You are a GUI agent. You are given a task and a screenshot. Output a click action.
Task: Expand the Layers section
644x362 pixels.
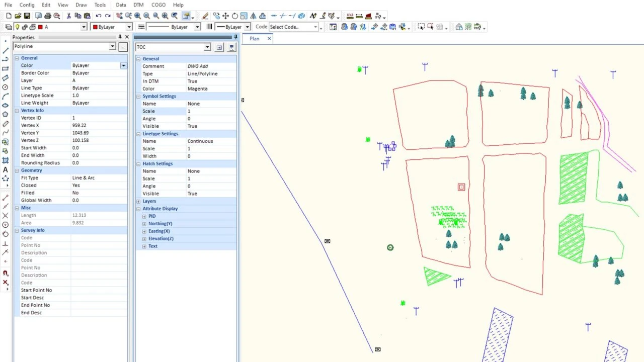[138, 201]
